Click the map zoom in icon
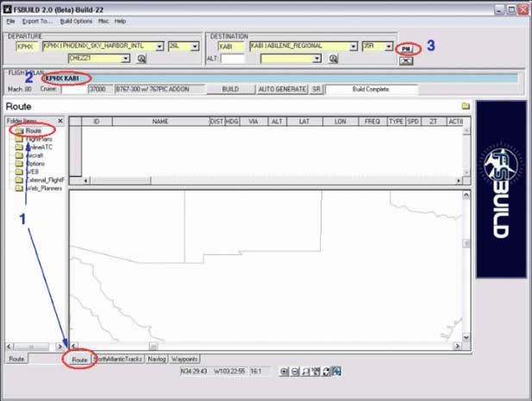This screenshot has width=532, height=401. [284, 372]
